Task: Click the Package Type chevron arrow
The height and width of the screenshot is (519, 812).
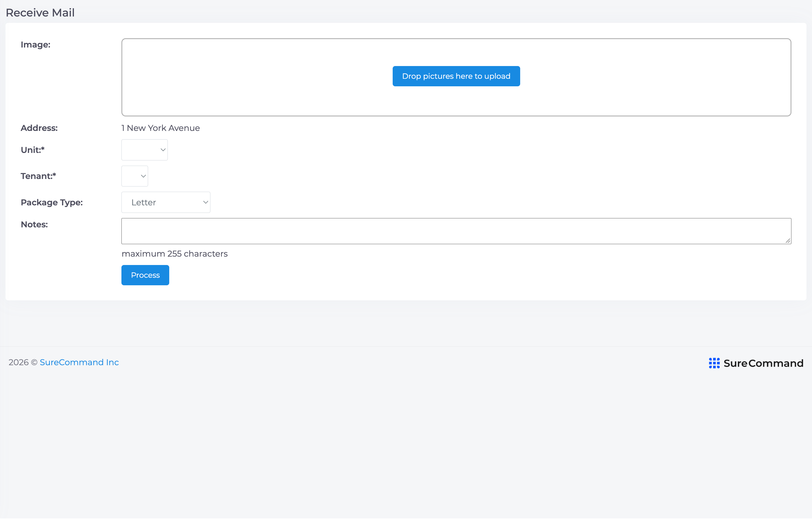Action: point(205,202)
